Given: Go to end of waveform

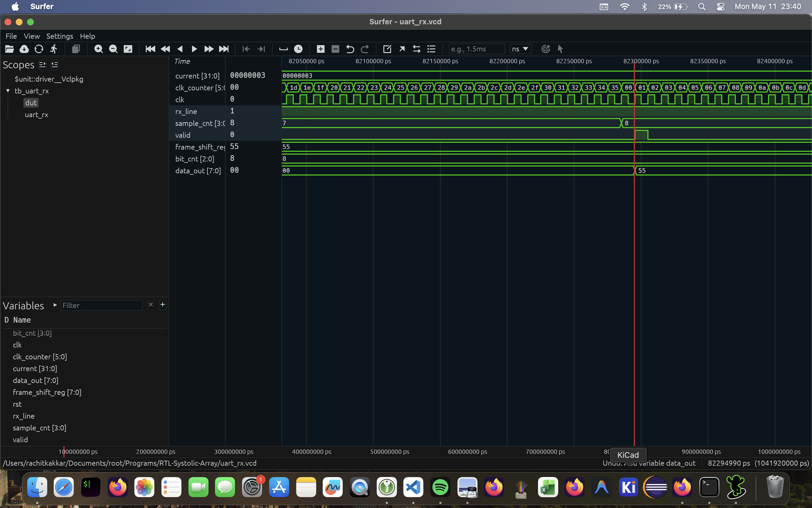Looking at the screenshot, I should (x=224, y=49).
